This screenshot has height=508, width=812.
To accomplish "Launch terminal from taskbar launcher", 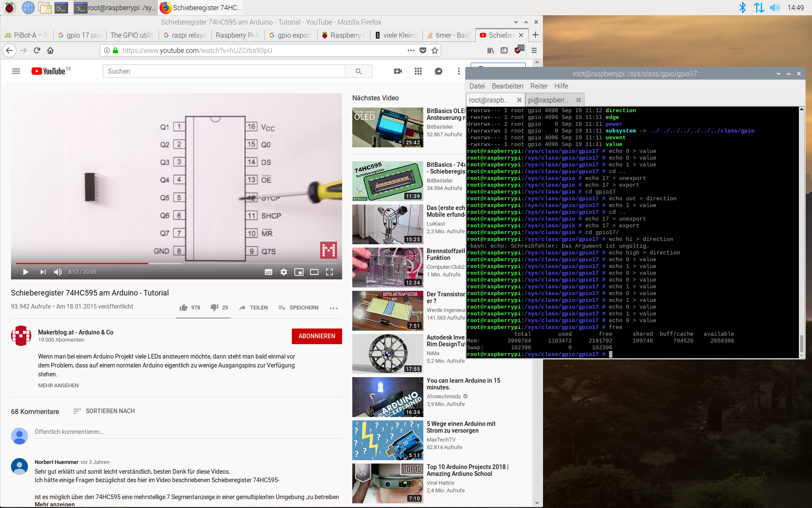I will pos(61,8).
